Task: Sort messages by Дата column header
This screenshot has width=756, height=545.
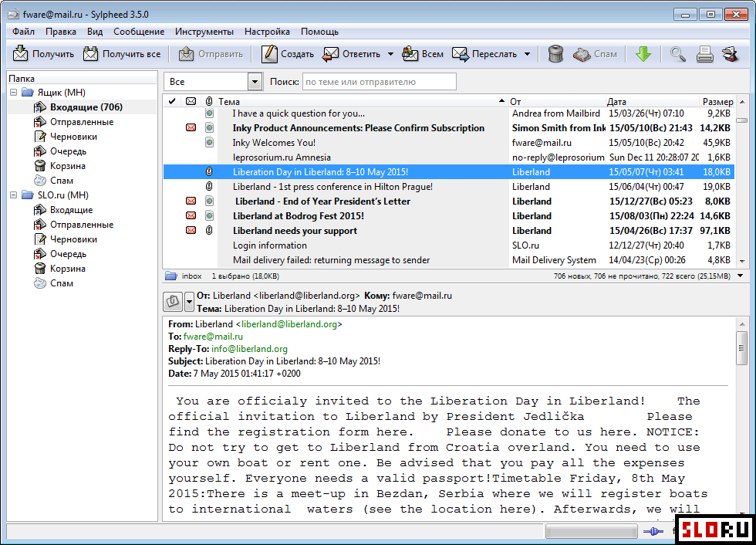Action: click(x=652, y=101)
